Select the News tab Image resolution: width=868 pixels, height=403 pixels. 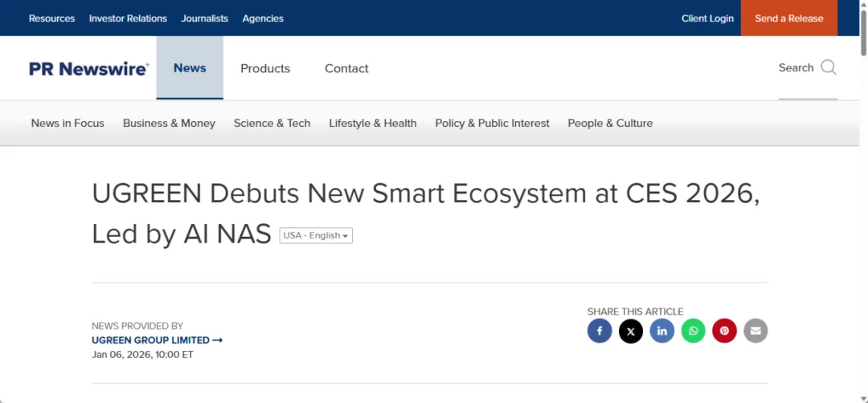coord(190,68)
